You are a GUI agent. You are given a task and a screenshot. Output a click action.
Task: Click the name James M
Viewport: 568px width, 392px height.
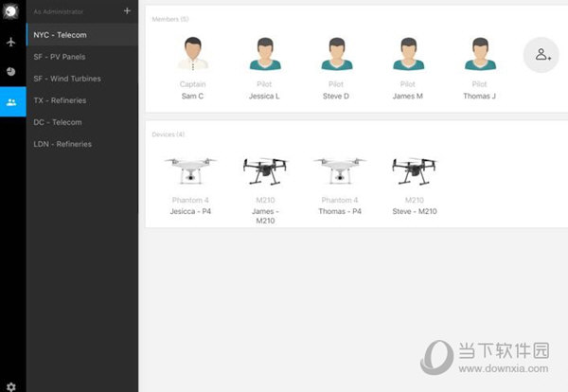coord(407,96)
